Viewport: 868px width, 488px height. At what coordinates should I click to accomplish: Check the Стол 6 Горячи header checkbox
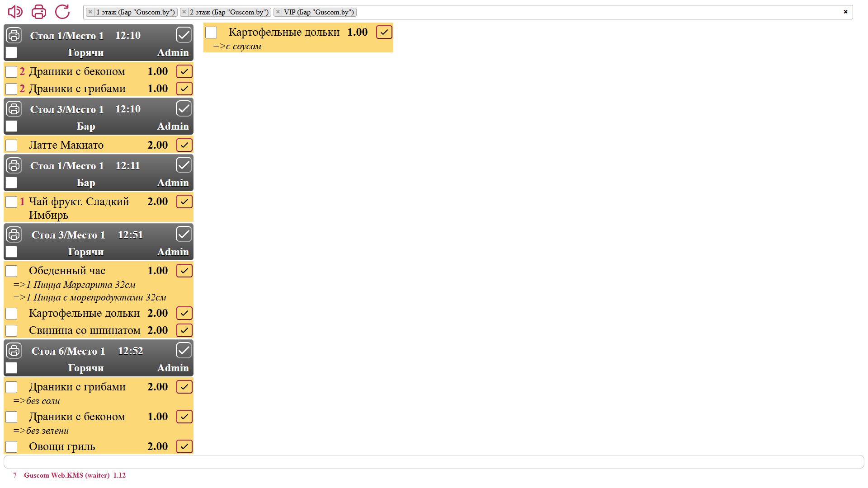[11, 368]
